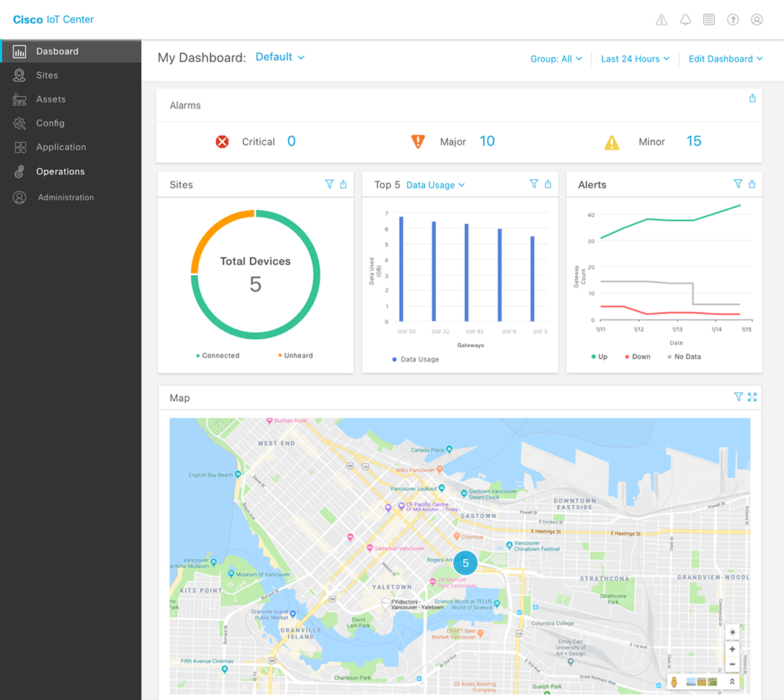Open the Major alarms count of 10
The image size is (784, 700).
click(487, 141)
